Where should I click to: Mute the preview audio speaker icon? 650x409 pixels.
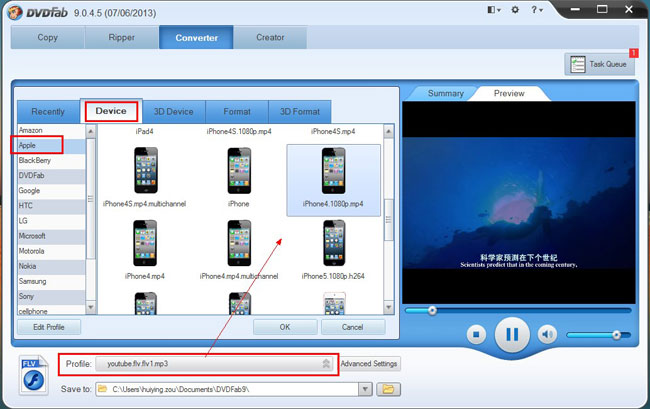(x=547, y=334)
